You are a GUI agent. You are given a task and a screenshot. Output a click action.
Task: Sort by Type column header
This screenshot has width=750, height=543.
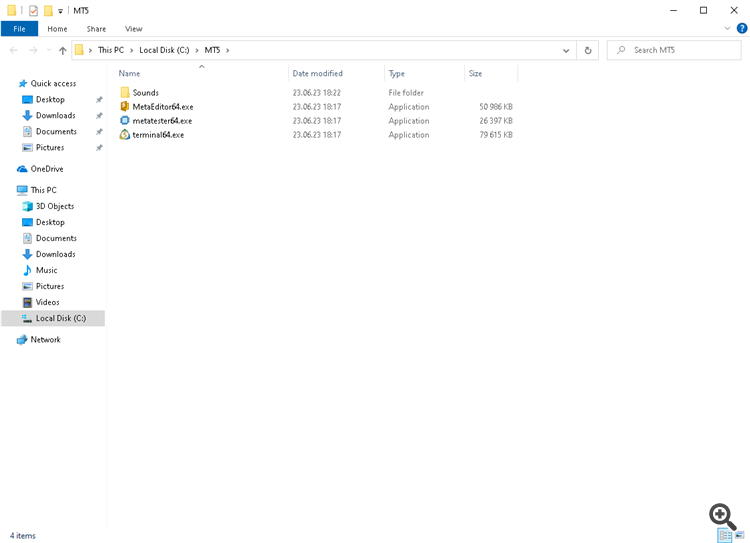pyautogui.click(x=396, y=74)
